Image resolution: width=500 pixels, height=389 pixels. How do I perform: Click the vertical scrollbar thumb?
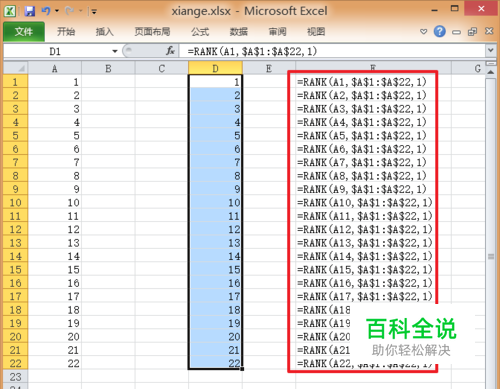pos(490,256)
